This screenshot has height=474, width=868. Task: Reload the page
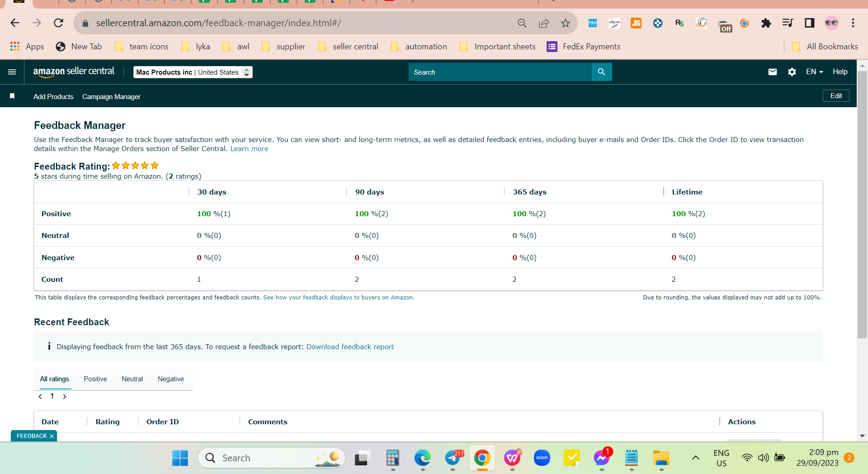pos(58,23)
